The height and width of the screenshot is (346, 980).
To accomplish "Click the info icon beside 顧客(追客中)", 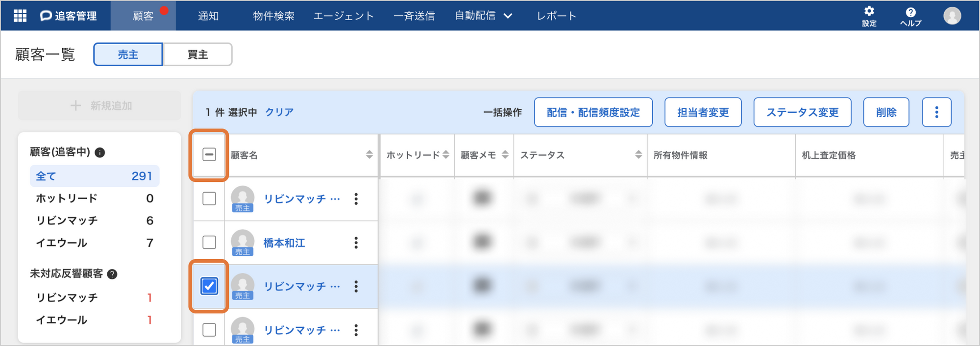I will coord(100,152).
